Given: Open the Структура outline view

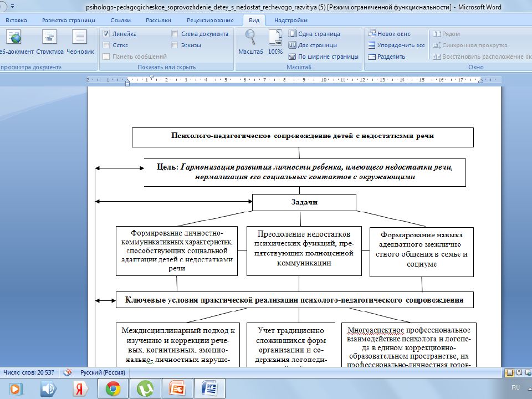Looking at the screenshot, I should pos(49,42).
